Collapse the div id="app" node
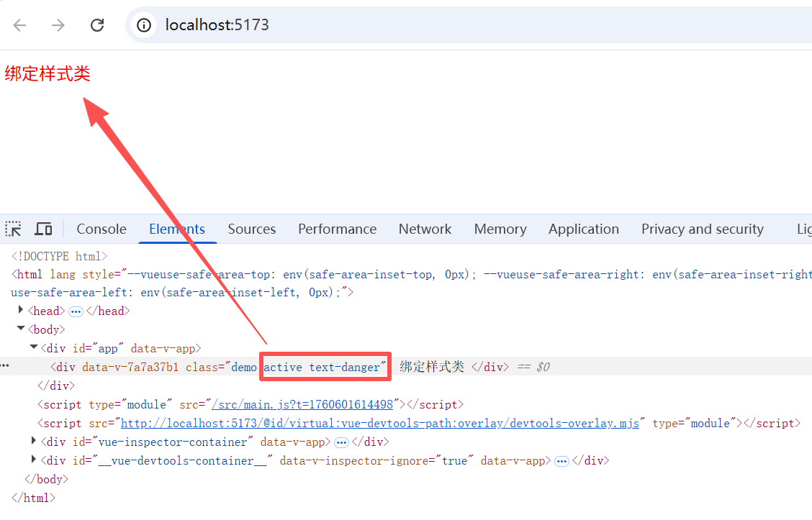The height and width of the screenshot is (520, 812). pos(34,347)
